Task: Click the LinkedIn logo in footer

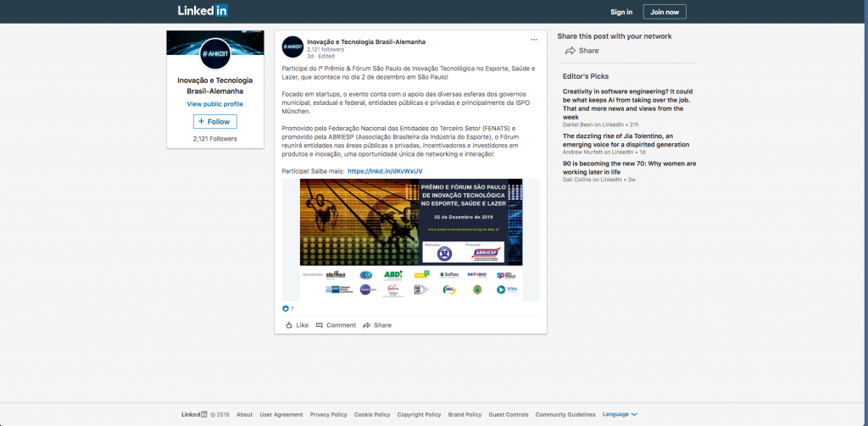Action: point(194,414)
